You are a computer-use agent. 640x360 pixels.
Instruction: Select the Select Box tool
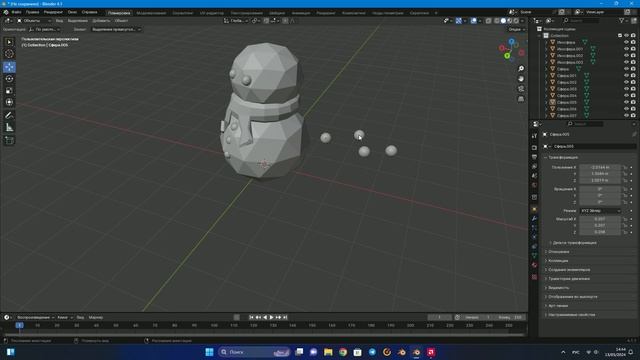click(9, 42)
